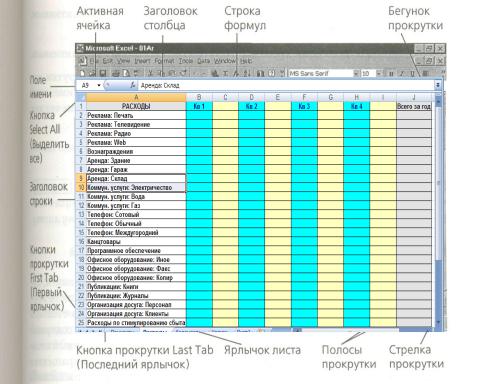The width and height of the screenshot is (490, 384).
Task: Select row header 17
Action: [x=81, y=250]
